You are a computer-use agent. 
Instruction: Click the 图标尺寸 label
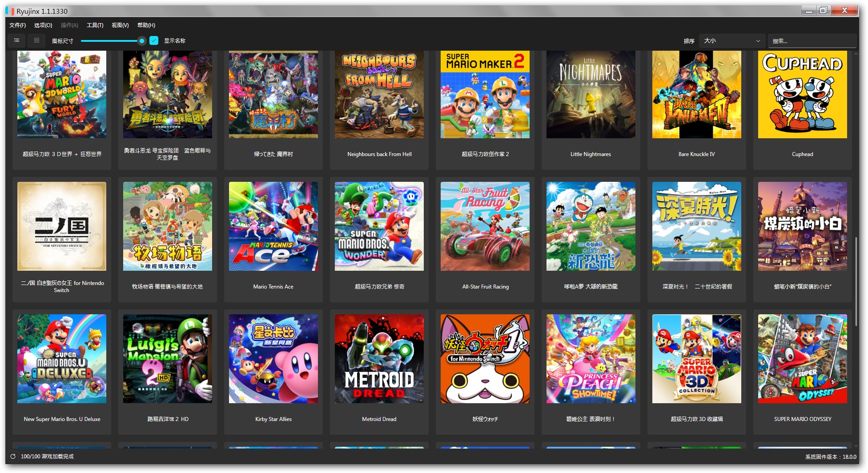point(62,41)
